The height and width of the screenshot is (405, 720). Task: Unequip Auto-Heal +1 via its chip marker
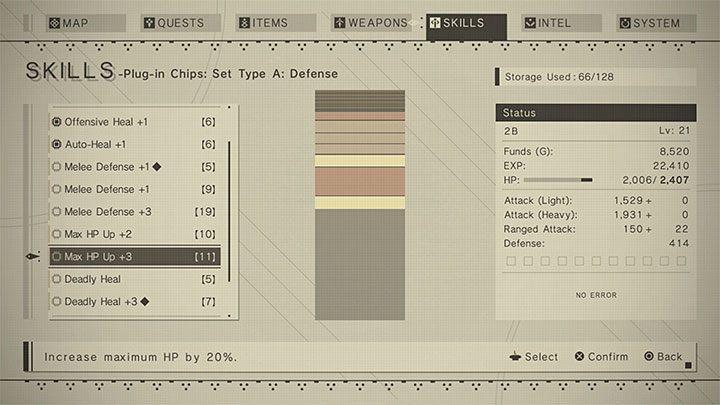[57, 144]
